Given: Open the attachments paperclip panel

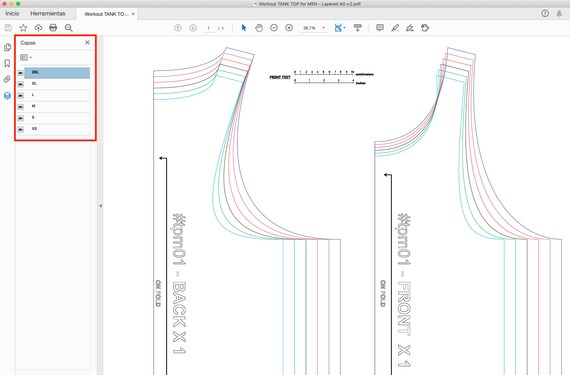Looking at the screenshot, I should pyautogui.click(x=7, y=79).
